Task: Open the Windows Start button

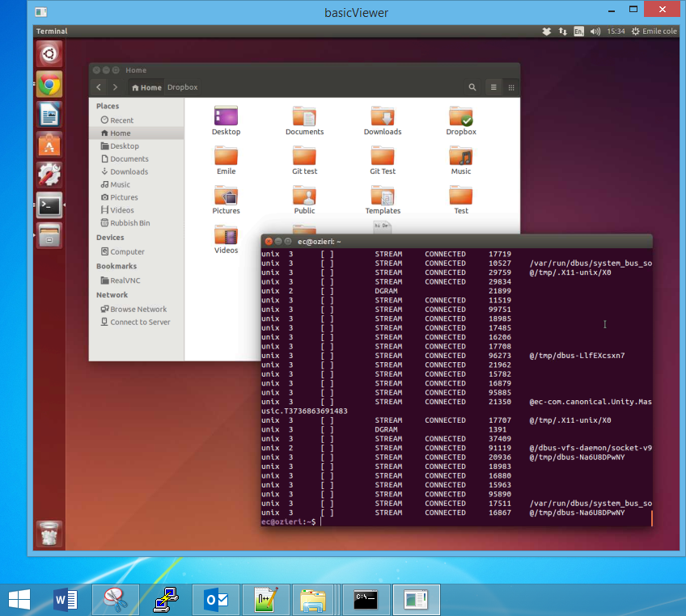Action: [19, 599]
